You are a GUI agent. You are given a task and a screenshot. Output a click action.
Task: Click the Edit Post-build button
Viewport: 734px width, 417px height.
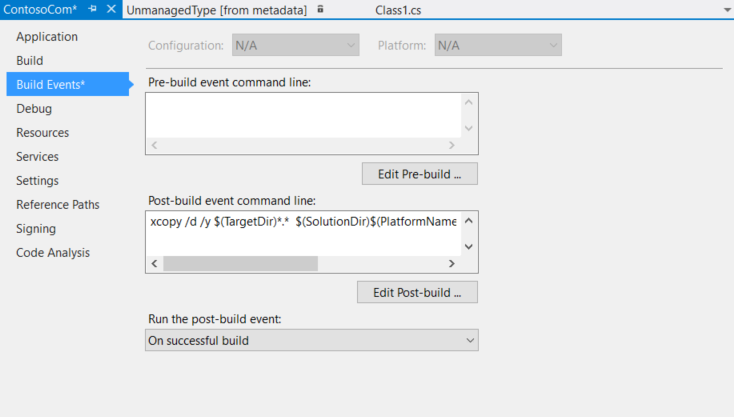click(417, 292)
